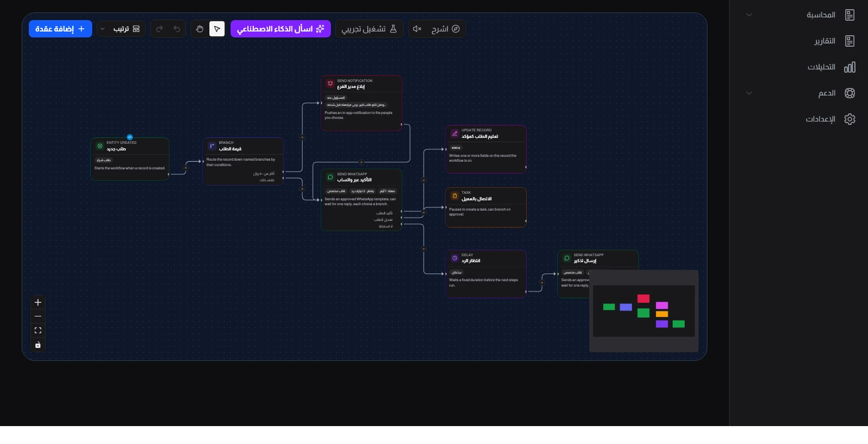Zoom in with the canvas plus button
Image resolution: width=868 pixels, height=444 pixels.
pyautogui.click(x=38, y=302)
